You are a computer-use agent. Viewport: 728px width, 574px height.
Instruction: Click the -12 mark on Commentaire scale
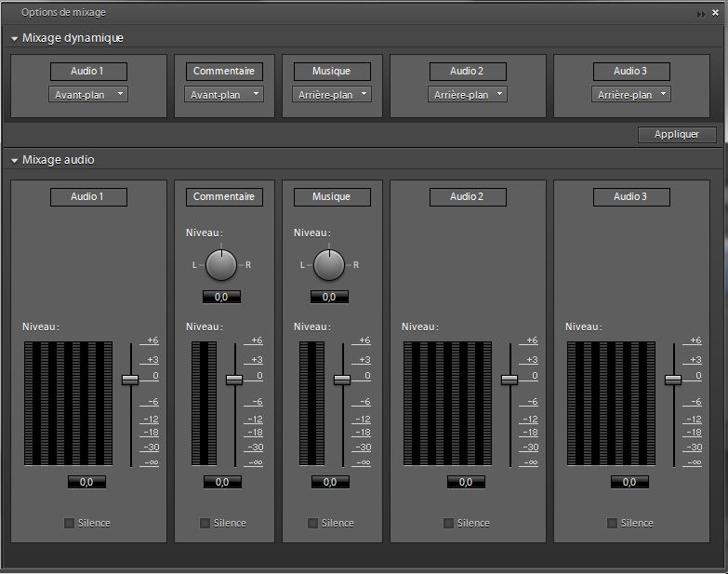pos(255,420)
